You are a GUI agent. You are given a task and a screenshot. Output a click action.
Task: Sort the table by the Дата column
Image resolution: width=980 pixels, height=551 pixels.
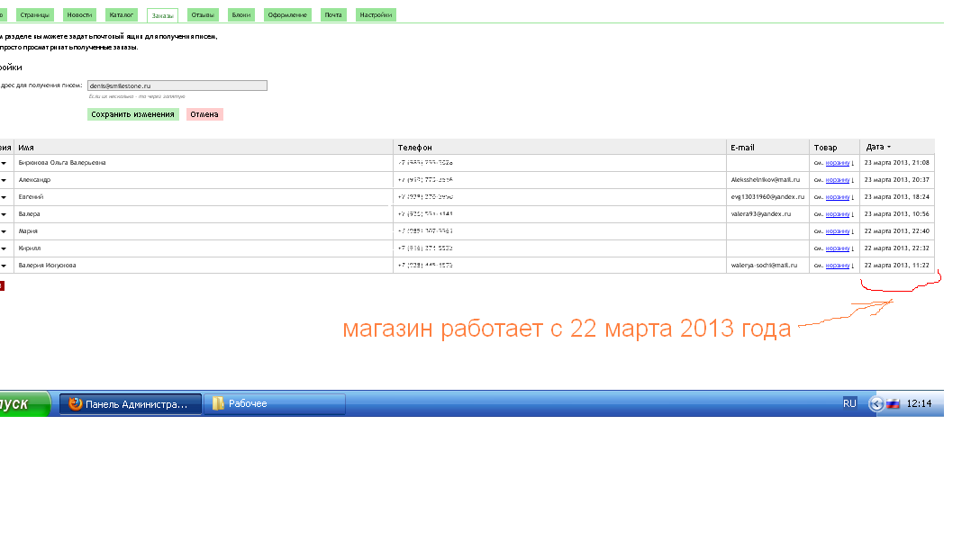(x=878, y=147)
